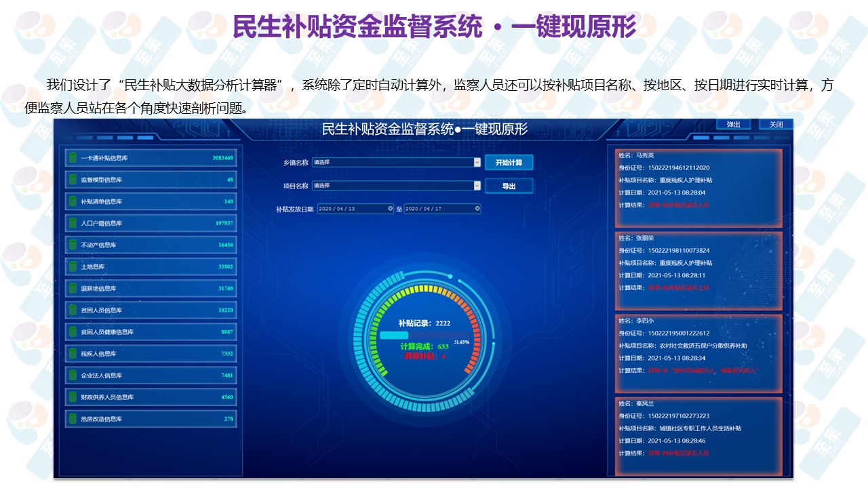Clear the end date 2020/04/17 field
Image resolution: width=868 pixels, height=488 pixels.
point(477,209)
